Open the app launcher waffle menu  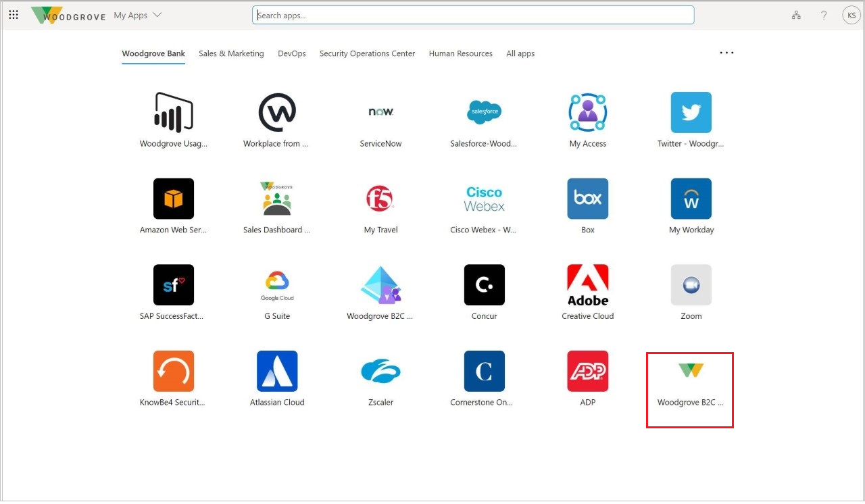[14, 14]
